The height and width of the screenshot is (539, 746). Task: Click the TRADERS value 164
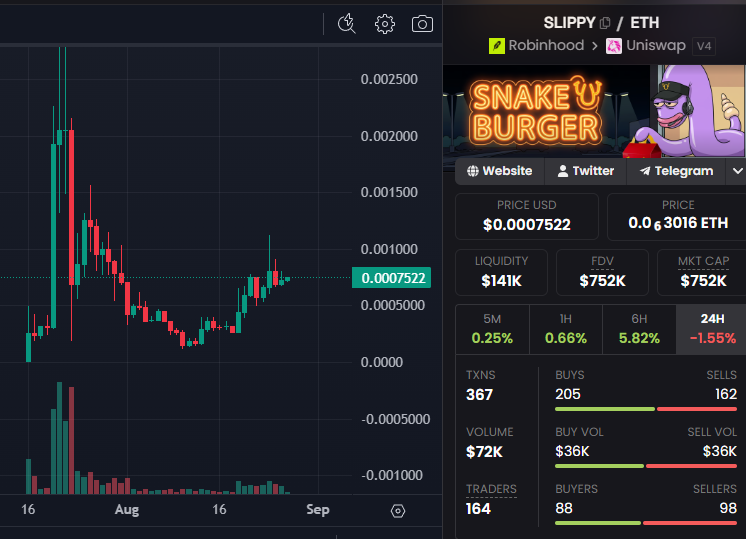pyautogui.click(x=478, y=509)
